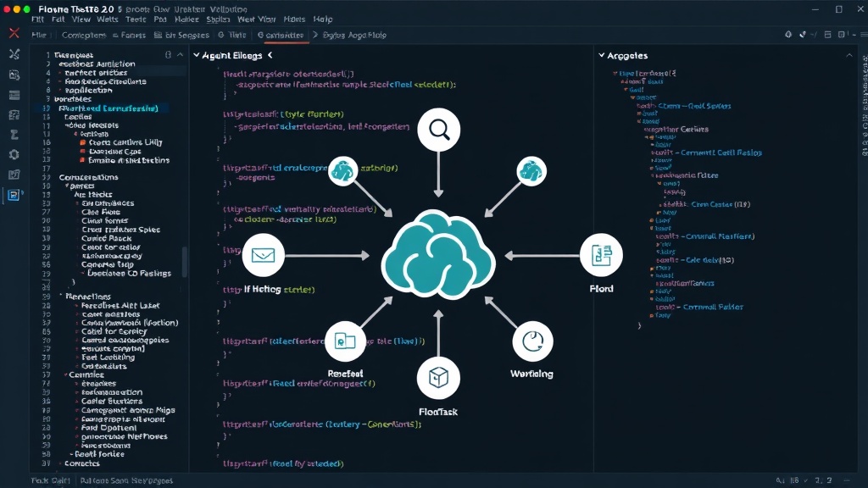Click the split-layout panel icon in top-right toolbar
Screen dimensions: 868x488
827,34
